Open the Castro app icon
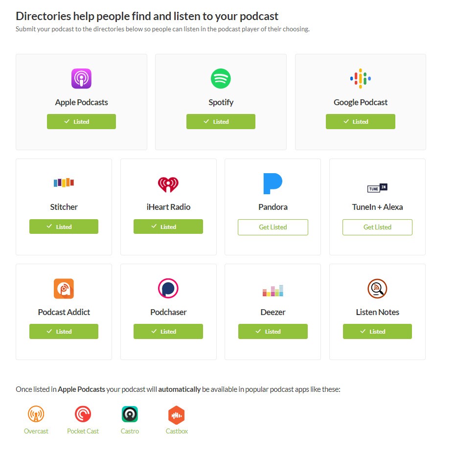Screen dimensions: 456x476 coord(130,413)
